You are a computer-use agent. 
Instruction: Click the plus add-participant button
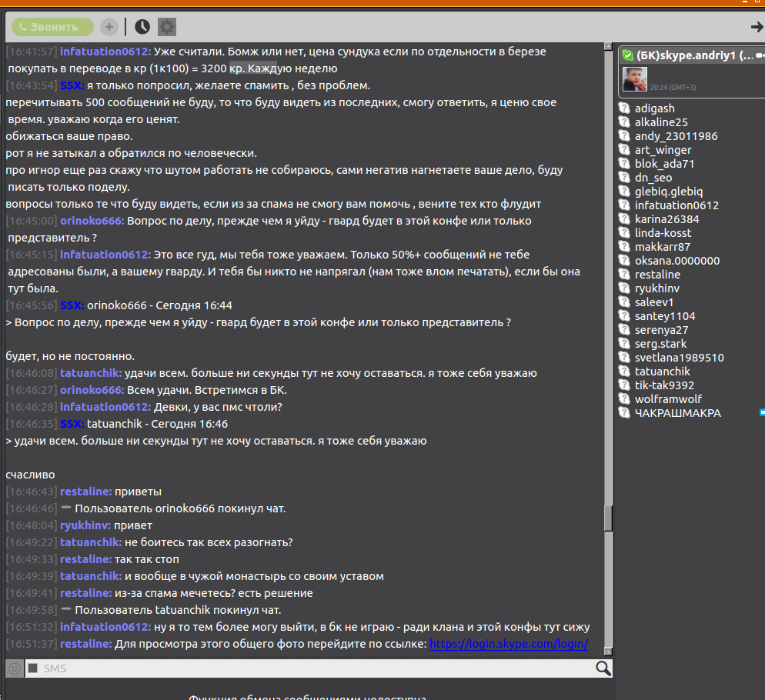[109, 27]
